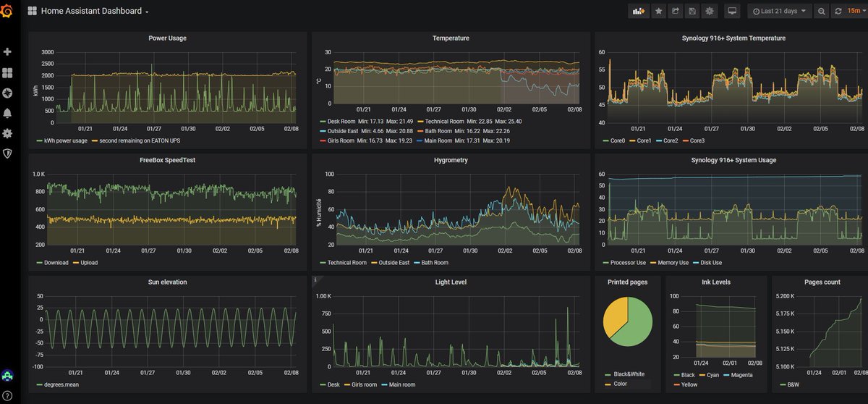
Task: Open the Temperature panel title menu
Action: (451, 38)
